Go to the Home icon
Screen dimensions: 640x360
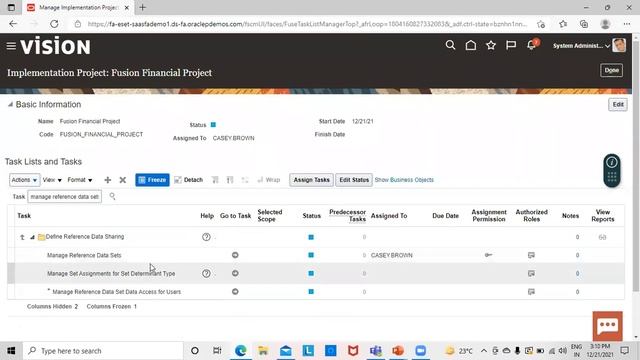[x=471, y=45]
